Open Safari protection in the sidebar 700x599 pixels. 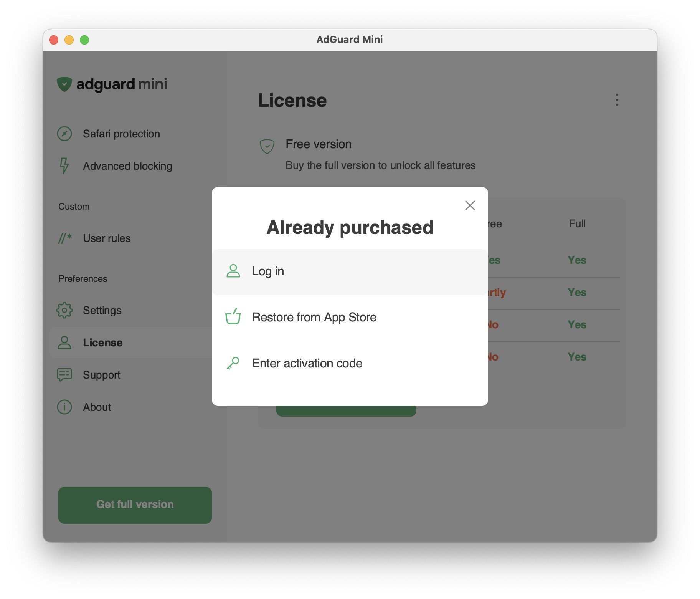pyautogui.click(x=121, y=134)
